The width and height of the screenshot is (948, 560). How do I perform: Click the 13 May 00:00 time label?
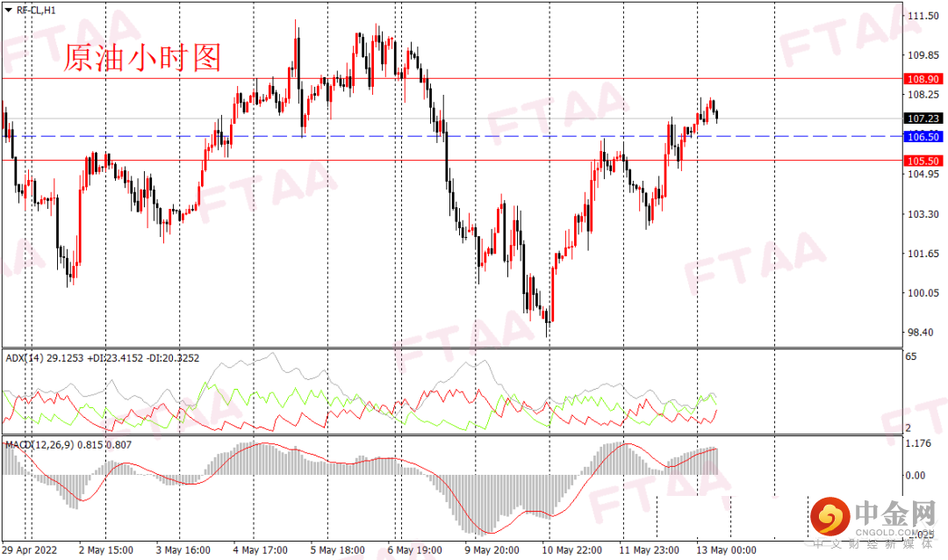(x=726, y=550)
